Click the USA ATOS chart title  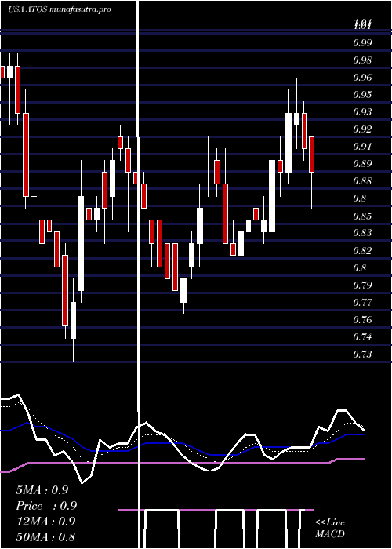[60, 9]
